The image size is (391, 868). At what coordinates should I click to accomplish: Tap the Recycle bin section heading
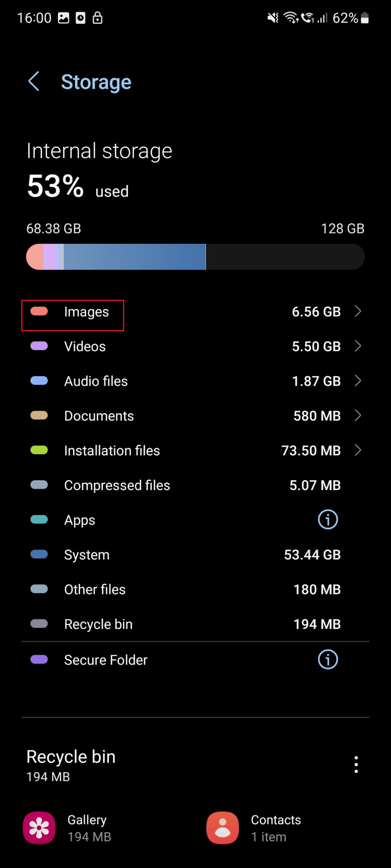coord(71,757)
